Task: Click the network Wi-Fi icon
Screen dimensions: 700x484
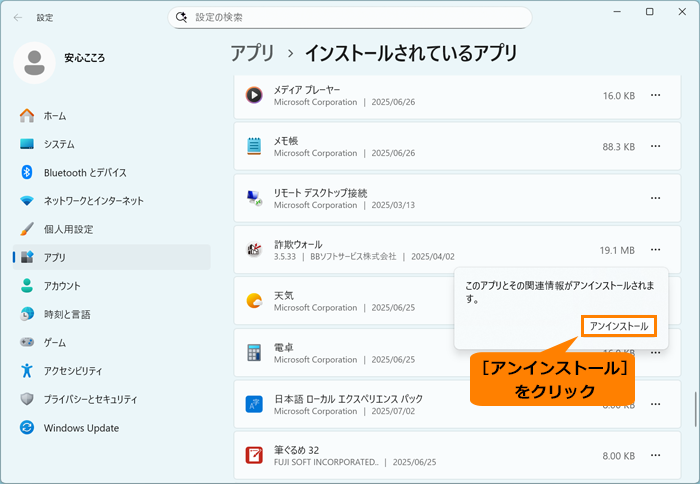Action: pos(27,200)
